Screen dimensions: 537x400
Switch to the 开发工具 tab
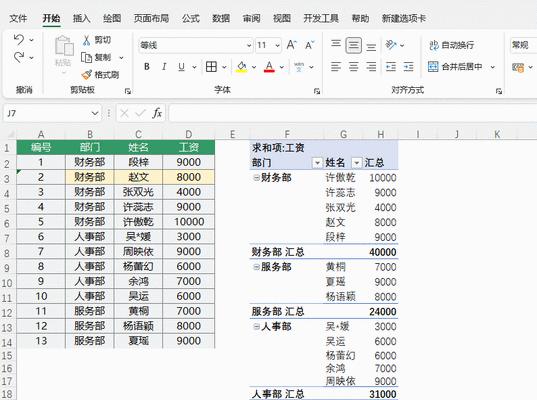(x=321, y=18)
